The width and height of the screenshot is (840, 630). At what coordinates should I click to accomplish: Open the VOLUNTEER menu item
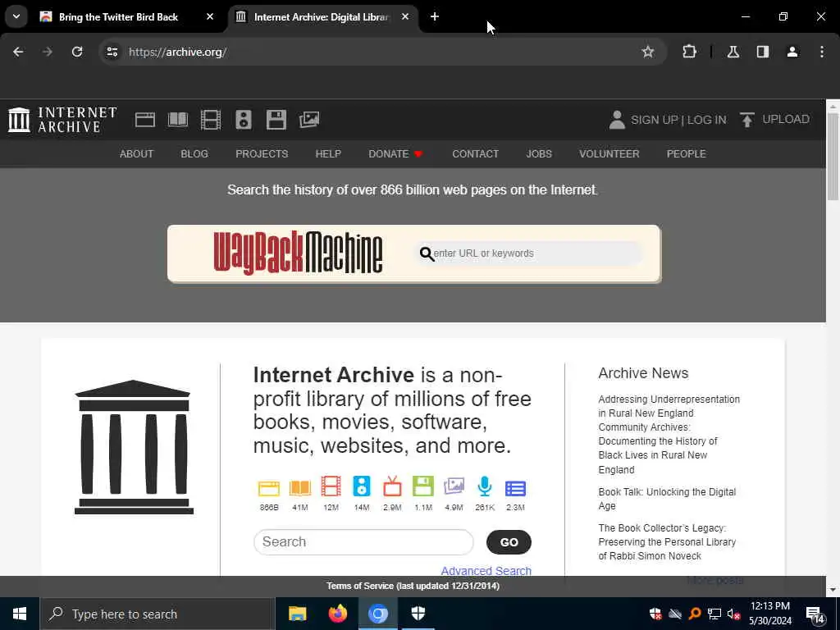click(x=609, y=153)
